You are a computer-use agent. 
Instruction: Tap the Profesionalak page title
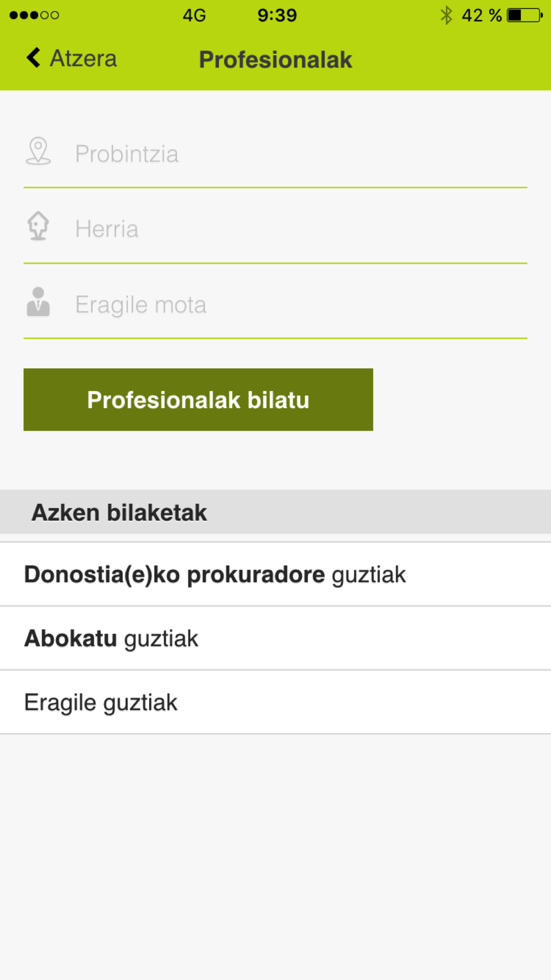point(275,60)
